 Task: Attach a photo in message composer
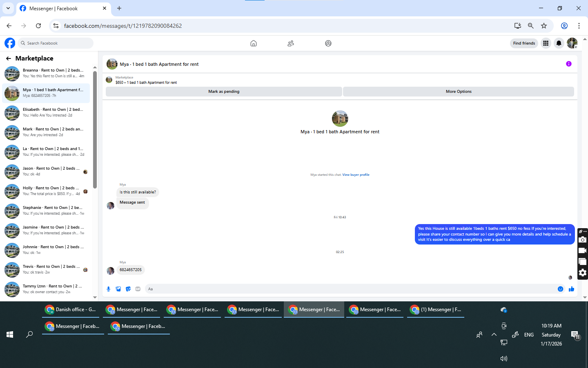point(118,289)
